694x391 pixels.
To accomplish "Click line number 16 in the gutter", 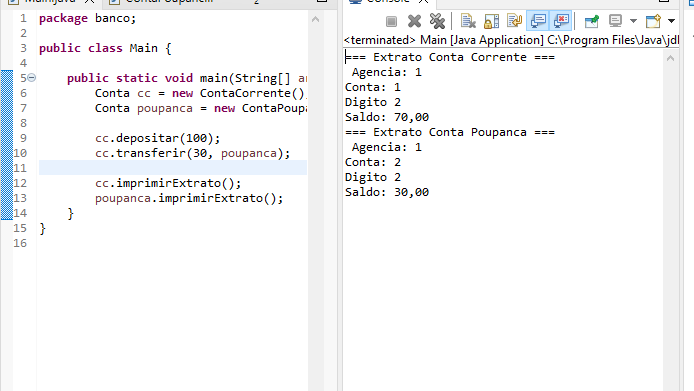I will pyautogui.click(x=20, y=244).
